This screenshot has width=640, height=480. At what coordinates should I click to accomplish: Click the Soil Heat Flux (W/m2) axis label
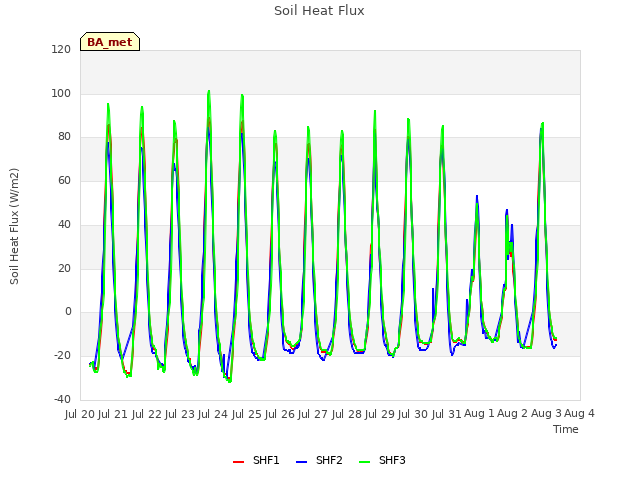14,226
